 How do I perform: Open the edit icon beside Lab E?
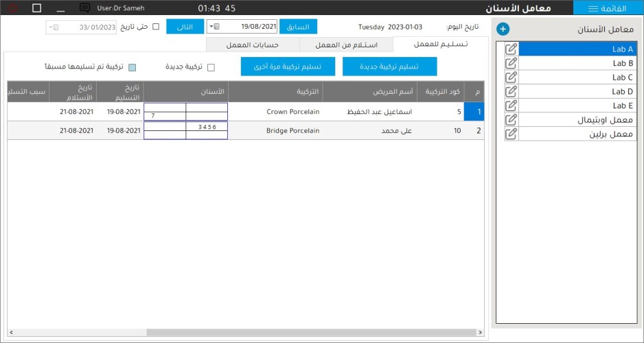511,106
